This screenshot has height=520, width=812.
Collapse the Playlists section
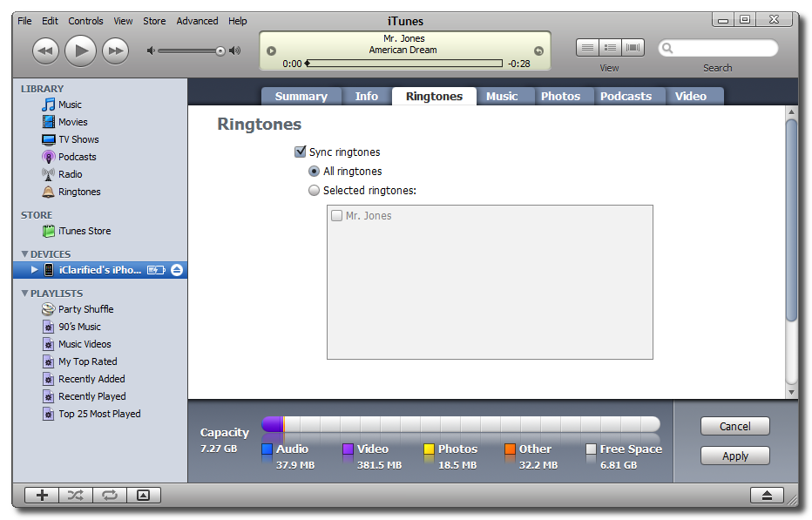click(x=24, y=294)
